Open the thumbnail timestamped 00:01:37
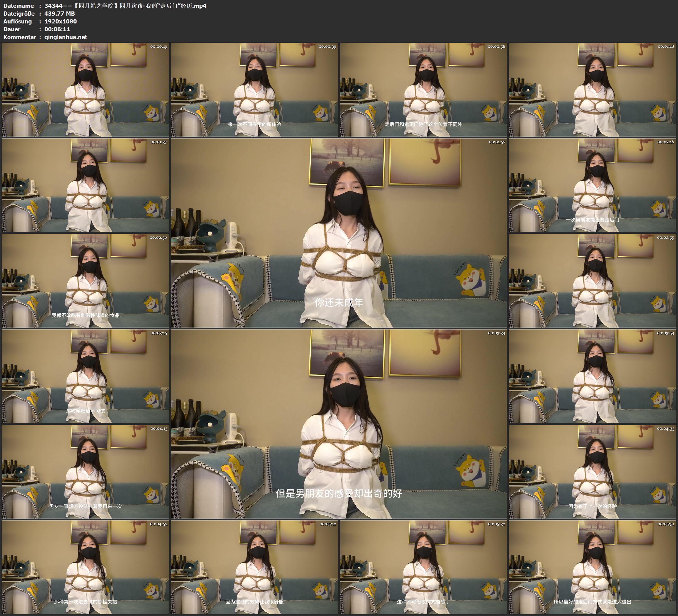The image size is (678, 616). [85, 185]
